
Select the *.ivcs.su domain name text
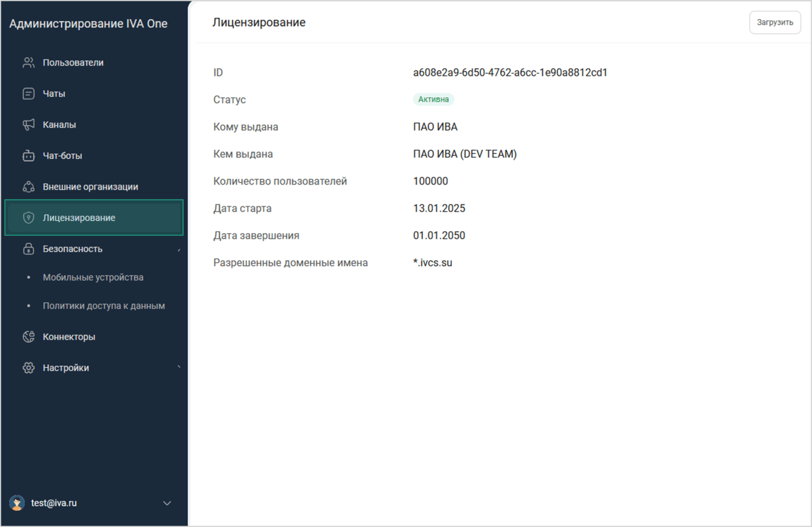pos(433,263)
